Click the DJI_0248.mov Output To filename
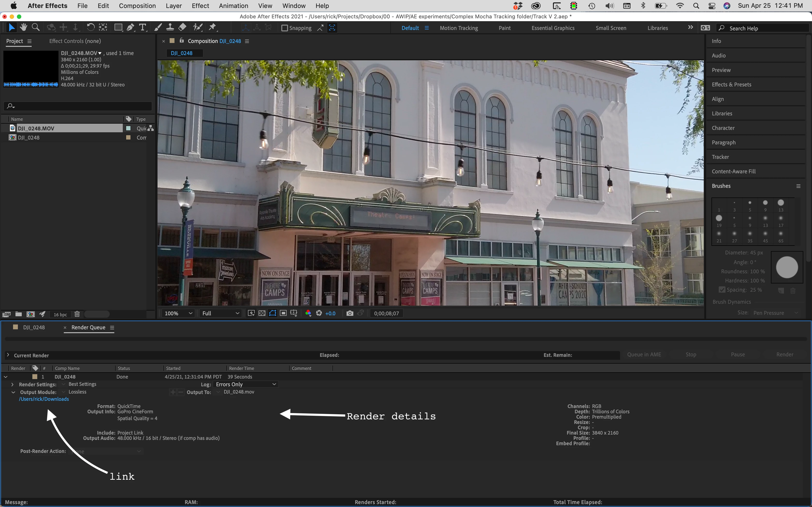Viewport: 812px width, 507px height. [x=239, y=392]
